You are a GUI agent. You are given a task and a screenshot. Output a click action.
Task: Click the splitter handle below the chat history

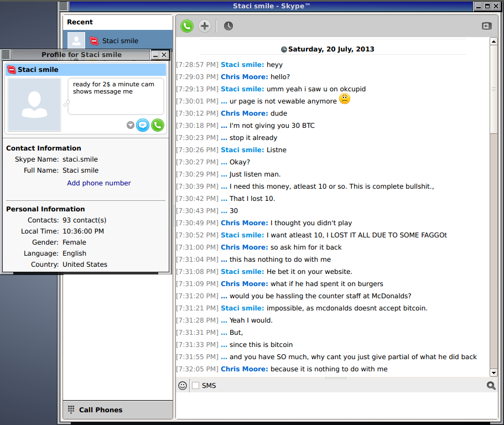(336, 378)
